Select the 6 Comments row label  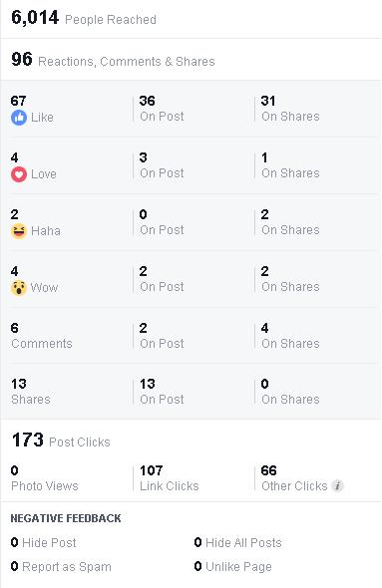[42, 336]
